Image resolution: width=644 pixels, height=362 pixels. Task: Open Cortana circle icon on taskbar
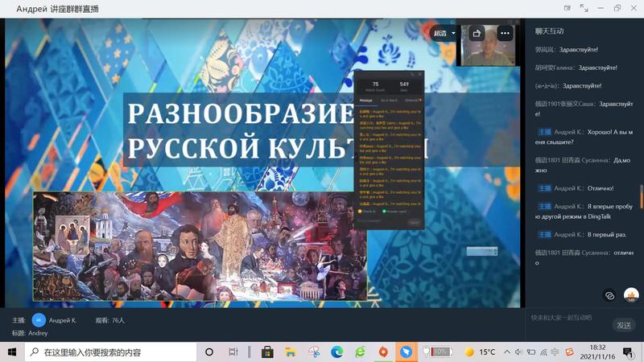[209, 352]
